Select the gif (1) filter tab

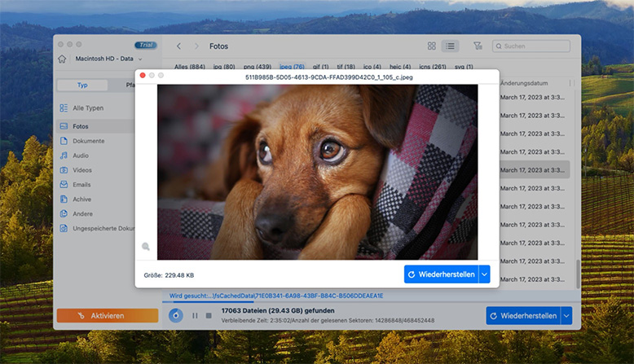click(x=320, y=67)
